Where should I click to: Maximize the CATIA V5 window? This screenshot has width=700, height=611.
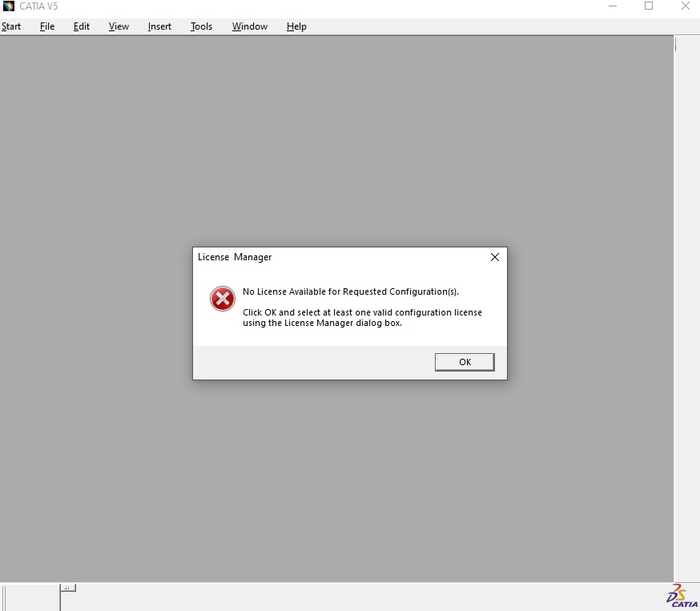(649, 6)
